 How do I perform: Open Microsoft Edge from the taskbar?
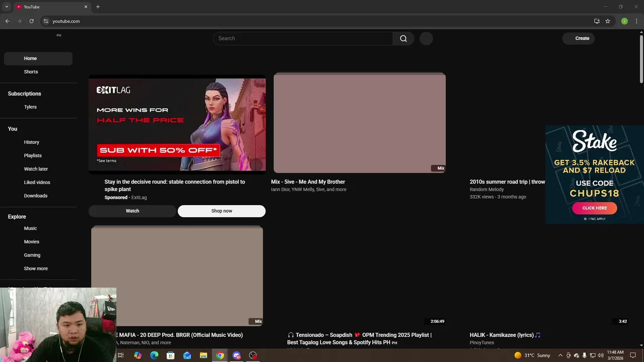(x=154, y=355)
